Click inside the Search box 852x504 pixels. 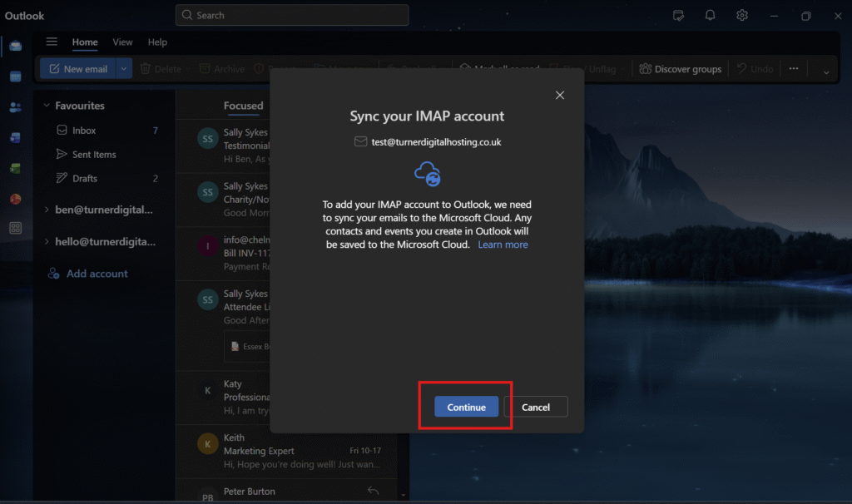[x=292, y=15]
